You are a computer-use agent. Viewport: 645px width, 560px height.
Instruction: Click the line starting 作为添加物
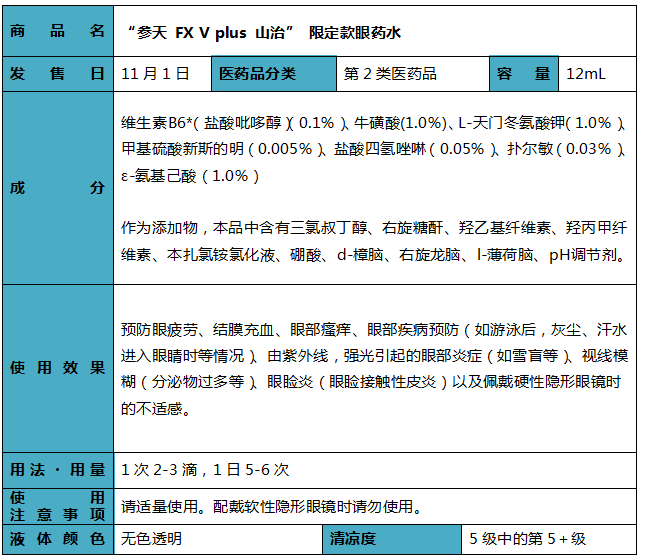[374, 228]
